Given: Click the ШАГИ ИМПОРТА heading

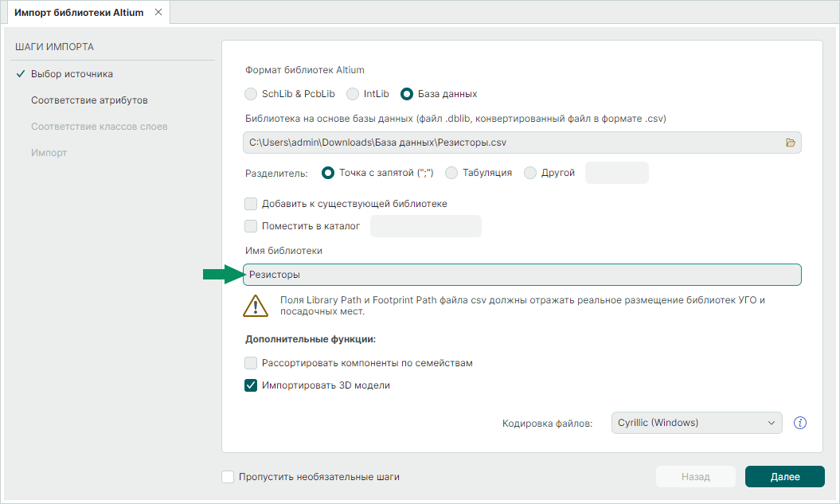Looking at the screenshot, I should pos(54,47).
